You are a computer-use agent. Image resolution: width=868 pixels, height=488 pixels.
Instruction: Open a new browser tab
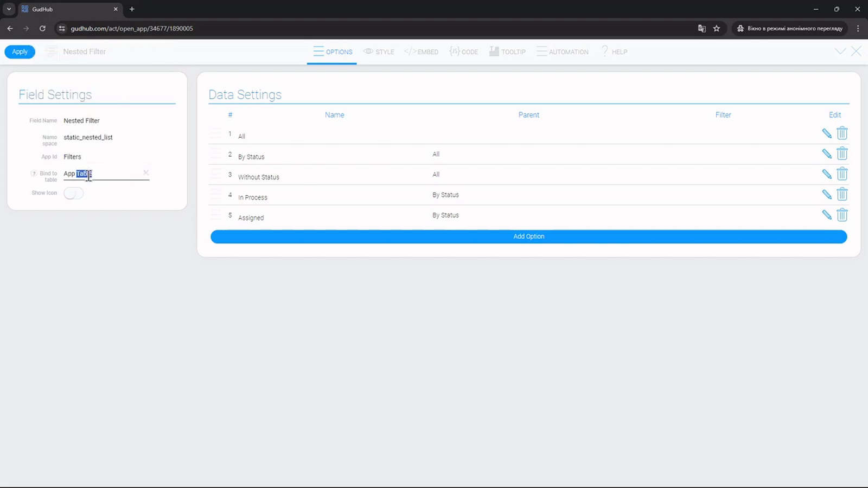point(132,9)
